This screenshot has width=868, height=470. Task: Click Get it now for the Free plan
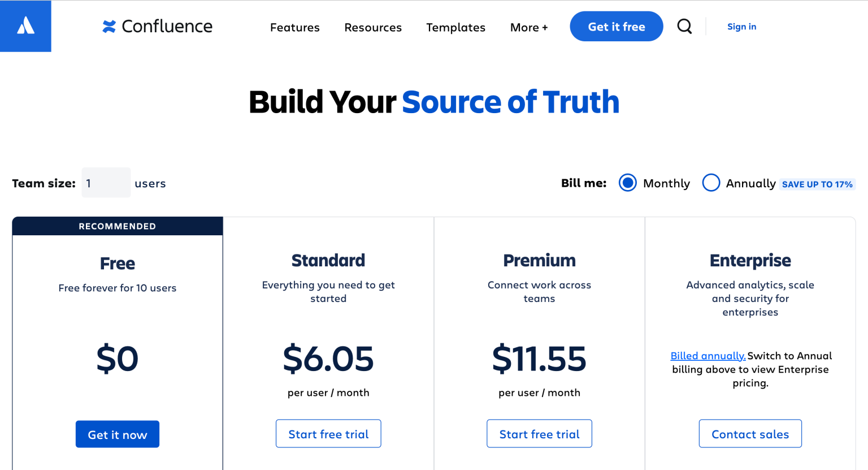pos(117,434)
